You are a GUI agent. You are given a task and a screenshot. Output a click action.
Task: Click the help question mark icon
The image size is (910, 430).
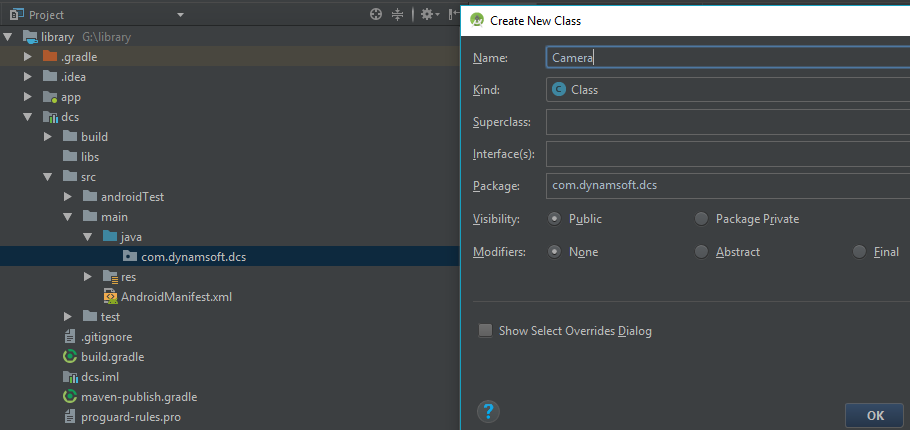click(x=488, y=411)
